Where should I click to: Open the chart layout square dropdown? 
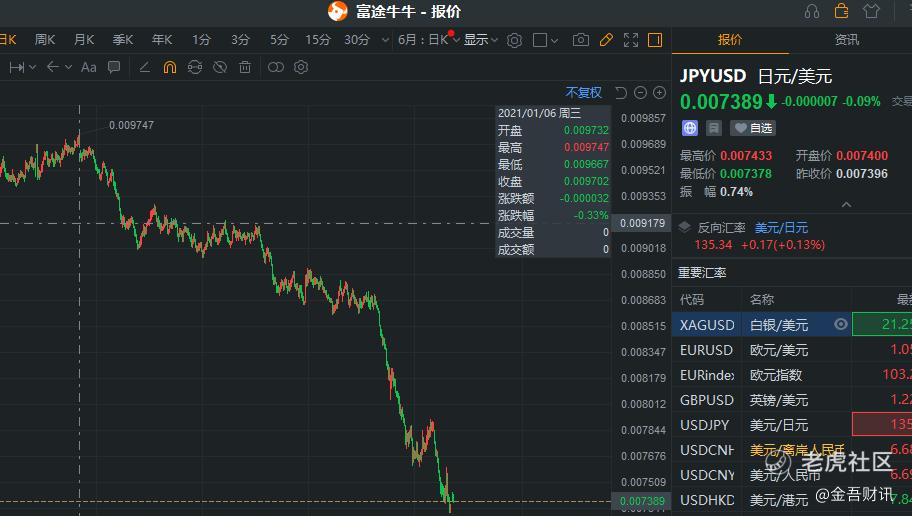tap(545, 40)
